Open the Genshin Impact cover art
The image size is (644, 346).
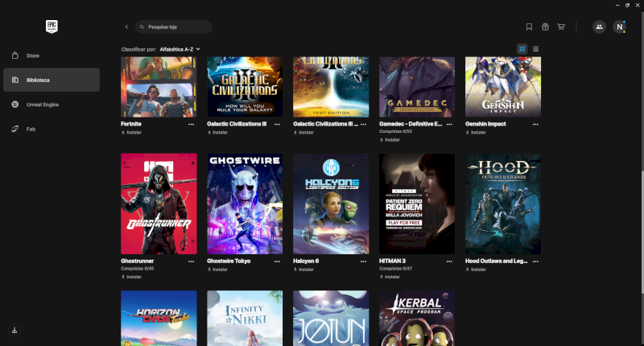coord(503,87)
